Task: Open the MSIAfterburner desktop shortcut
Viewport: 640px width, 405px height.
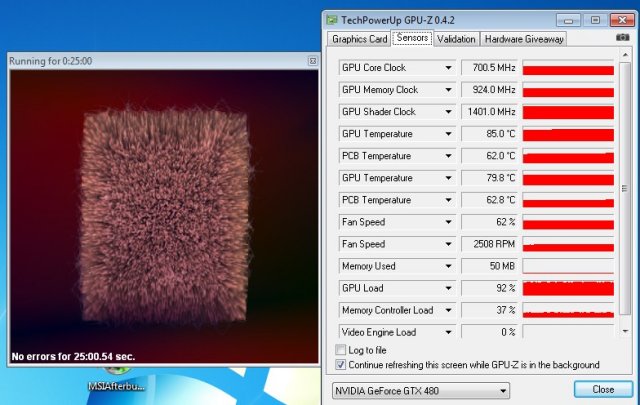Action: point(117,379)
